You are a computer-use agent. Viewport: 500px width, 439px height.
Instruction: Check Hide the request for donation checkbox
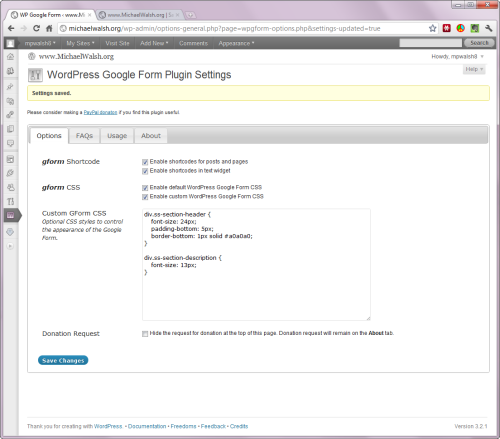pos(145,334)
